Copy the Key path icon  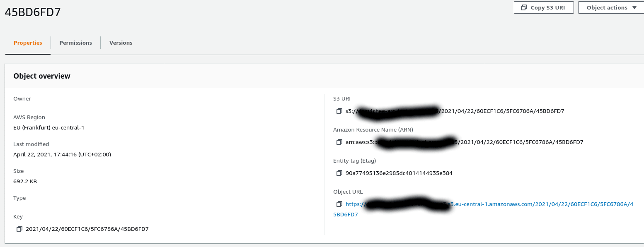coord(19,229)
